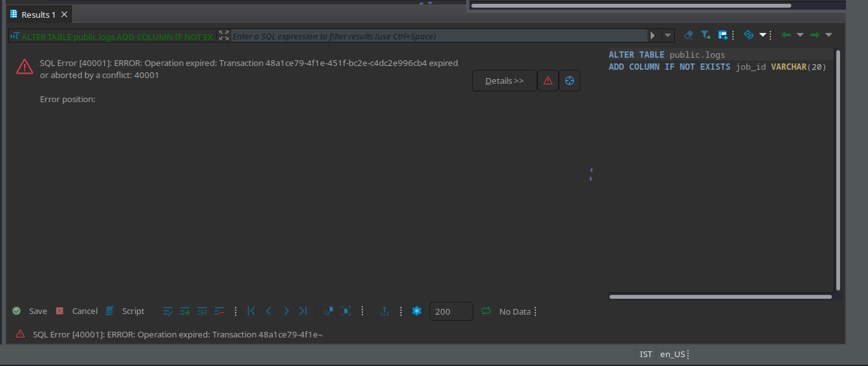Open the white dropdown arrow next to sync icon

pos(763,36)
